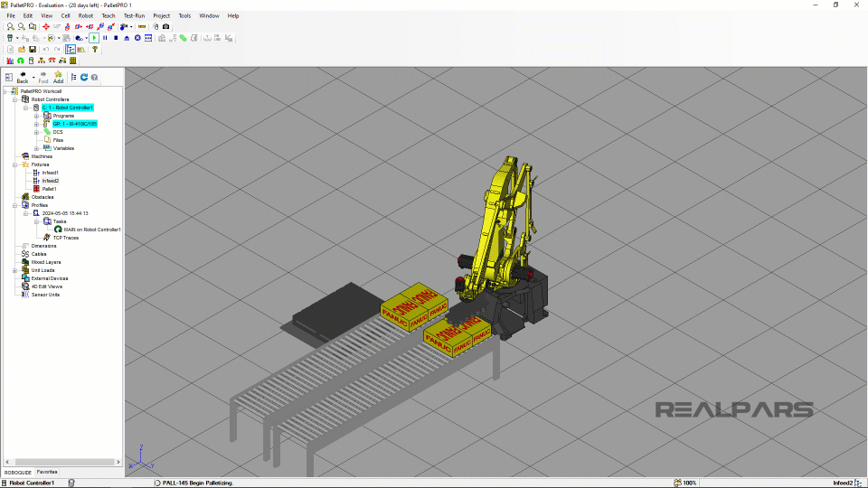
Task: Open the Robot menu
Action: (86, 15)
